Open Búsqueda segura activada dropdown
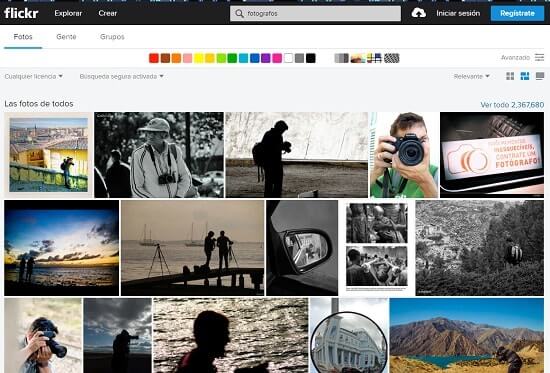 point(122,76)
